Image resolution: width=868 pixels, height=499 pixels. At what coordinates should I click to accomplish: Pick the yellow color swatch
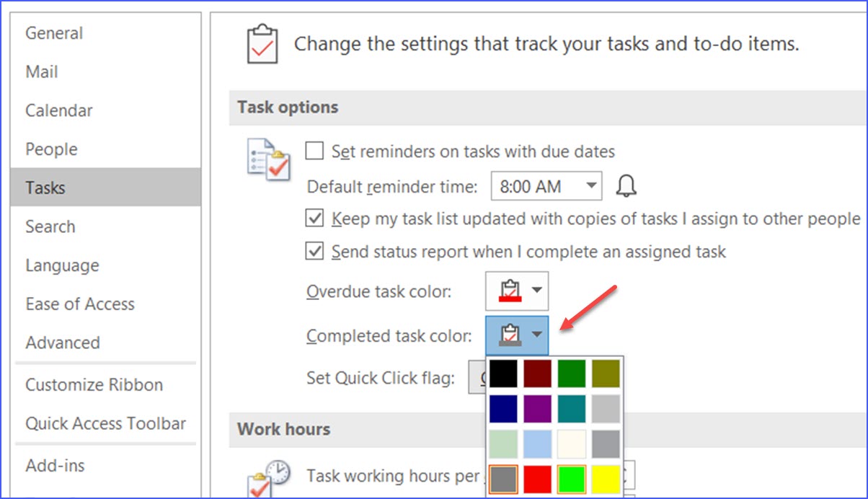[x=606, y=479]
